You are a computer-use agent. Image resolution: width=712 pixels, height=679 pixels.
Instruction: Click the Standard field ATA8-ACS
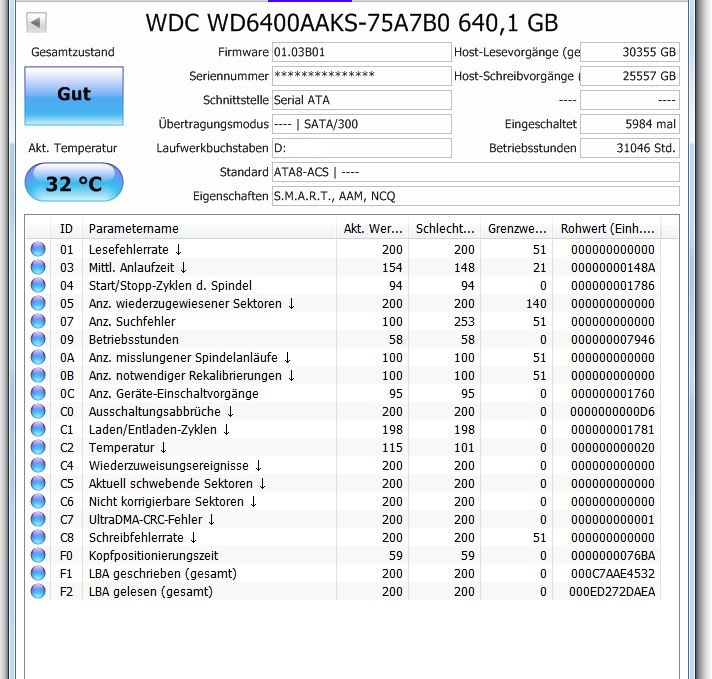click(475, 172)
